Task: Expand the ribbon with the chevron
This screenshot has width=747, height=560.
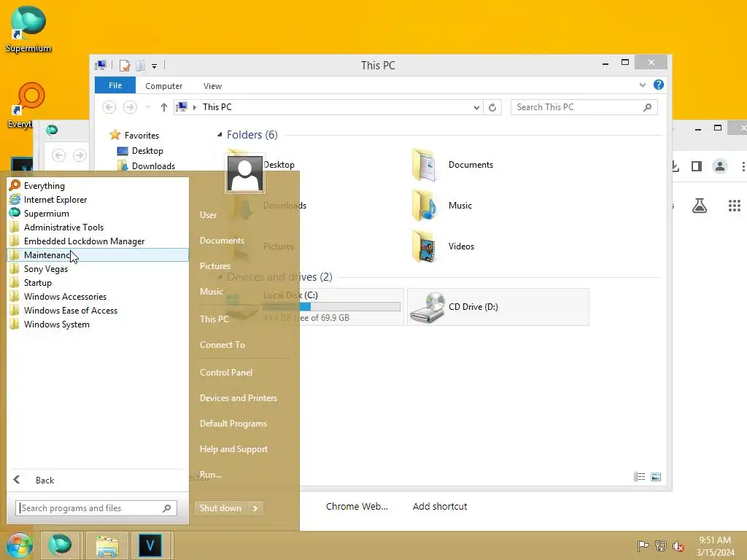Action: (642, 85)
